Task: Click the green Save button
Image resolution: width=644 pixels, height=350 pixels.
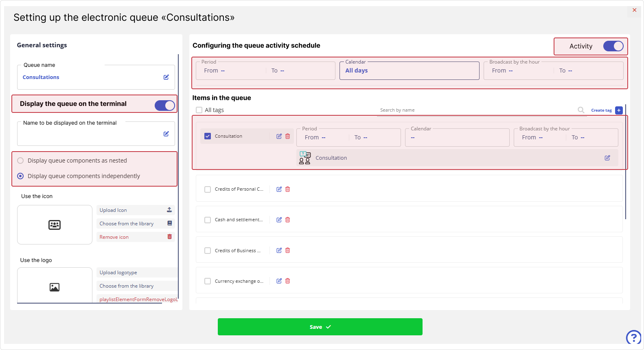Action: click(x=320, y=327)
